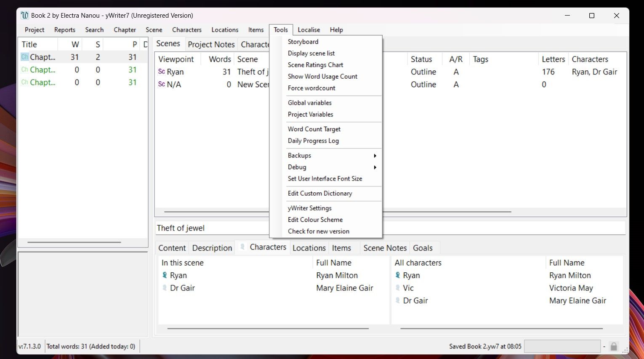This screenshot has height=359, width=644.
Task: Select the third chapter in the list
Action: (x=43, y=82)
